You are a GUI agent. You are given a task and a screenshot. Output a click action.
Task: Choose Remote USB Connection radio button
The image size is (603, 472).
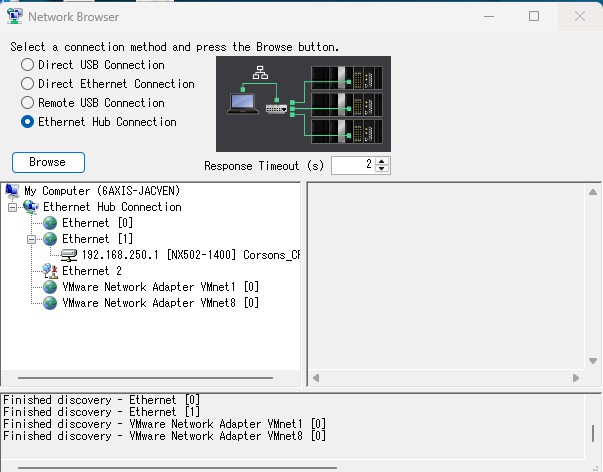tap(28, 103)
